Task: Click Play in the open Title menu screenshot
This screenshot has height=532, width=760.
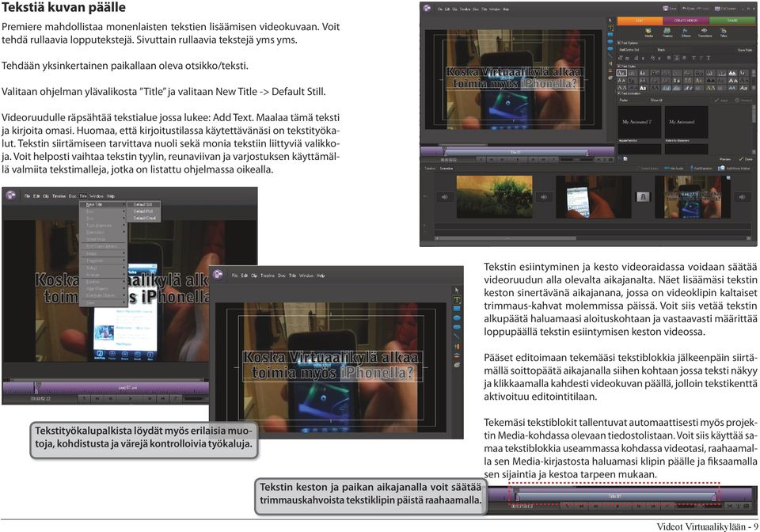Action: coord(131,398)
